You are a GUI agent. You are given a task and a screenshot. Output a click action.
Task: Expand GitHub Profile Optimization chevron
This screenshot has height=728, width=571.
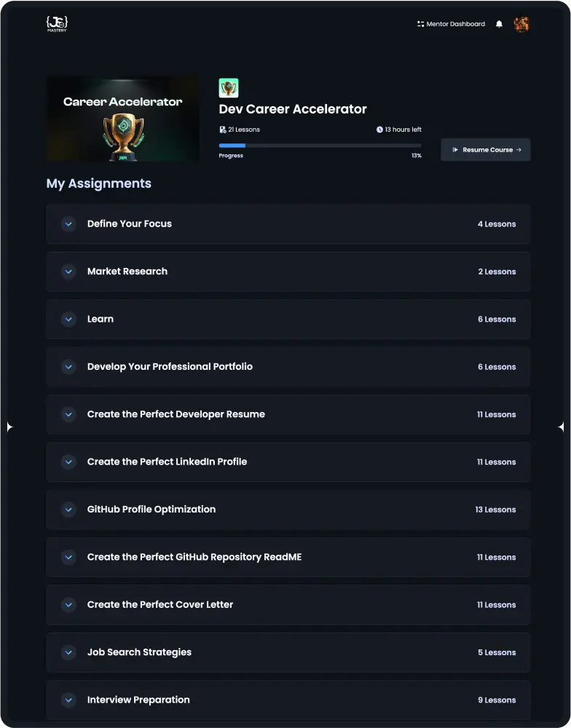(x=68, y=510)
